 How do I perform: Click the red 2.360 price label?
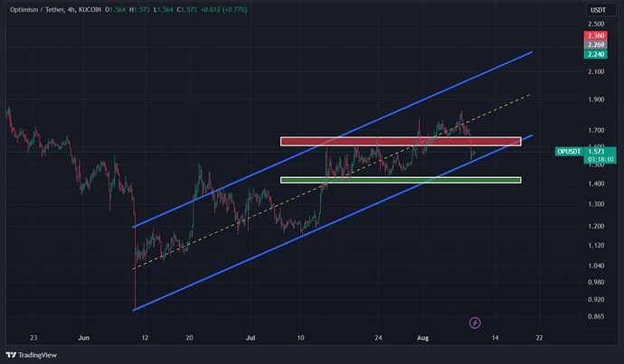(596, 35)
